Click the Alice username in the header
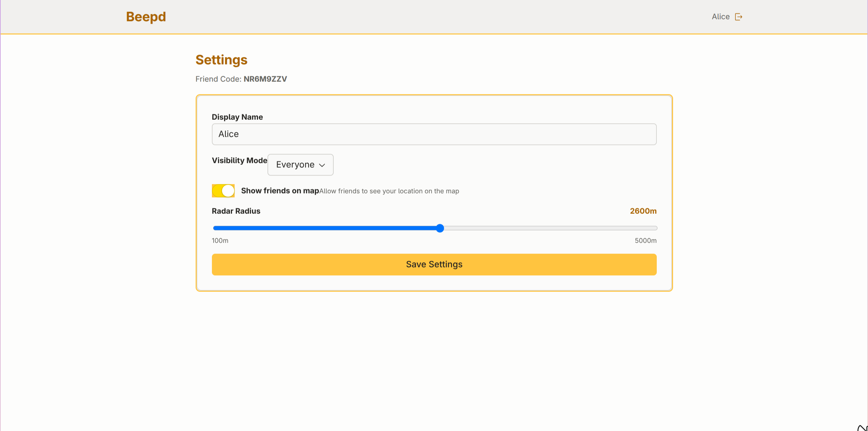The width and height of the screenshot is (868, 431). pos(721,17)
